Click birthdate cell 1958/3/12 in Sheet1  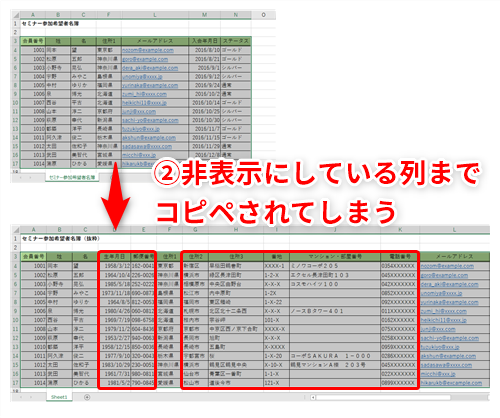[x=114, y=266]
